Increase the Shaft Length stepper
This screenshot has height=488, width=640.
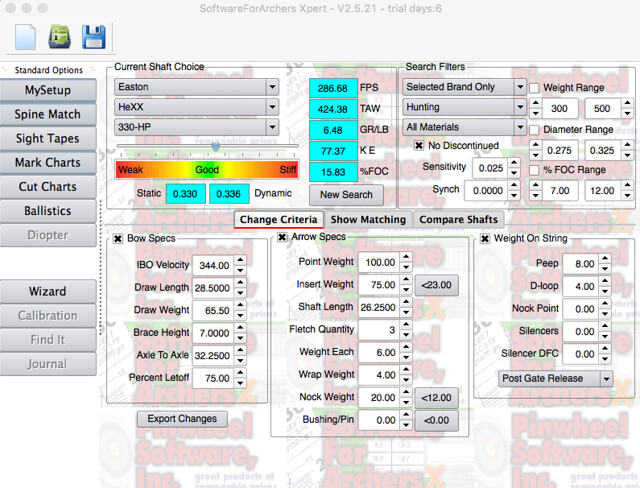coord(406,302)
